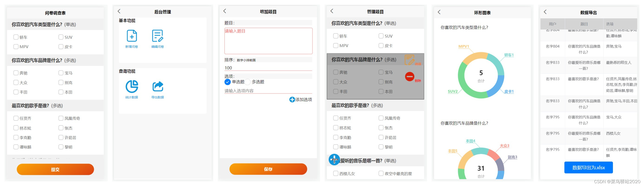Focus the 请输入题目 text area
The image size is (644, 186).
[268, 41]
